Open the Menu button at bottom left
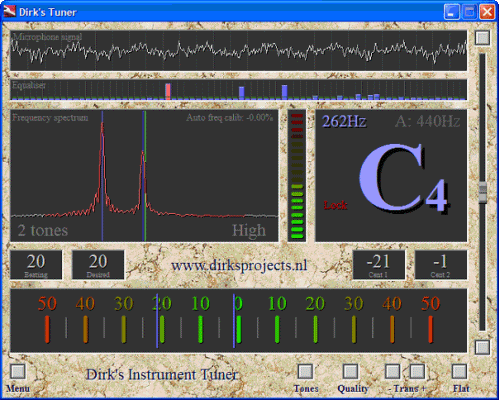The width and height of the screenshot is (499, 400). pyautogui.click(x=18, y=371)
